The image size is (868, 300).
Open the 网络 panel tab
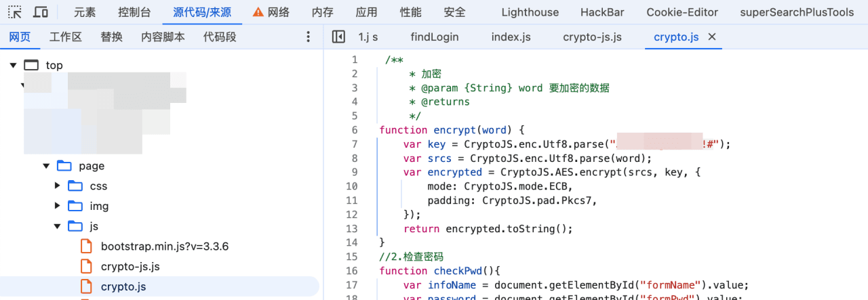coord(278,12)
